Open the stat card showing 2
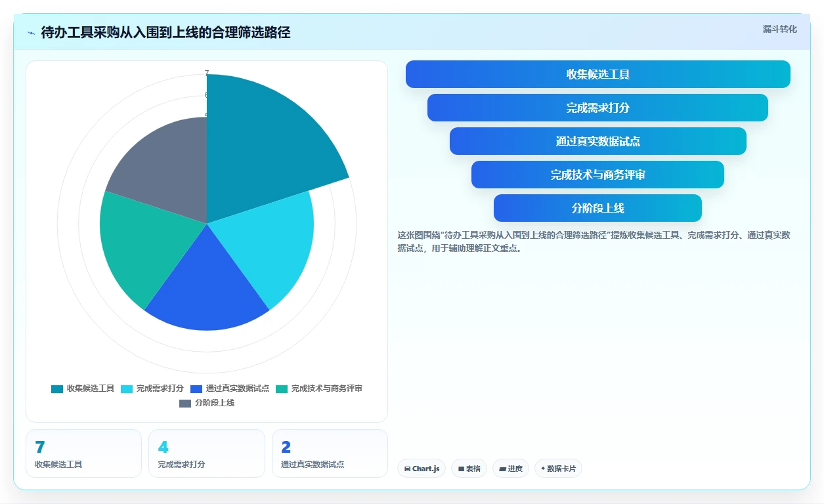 point(330,453)
